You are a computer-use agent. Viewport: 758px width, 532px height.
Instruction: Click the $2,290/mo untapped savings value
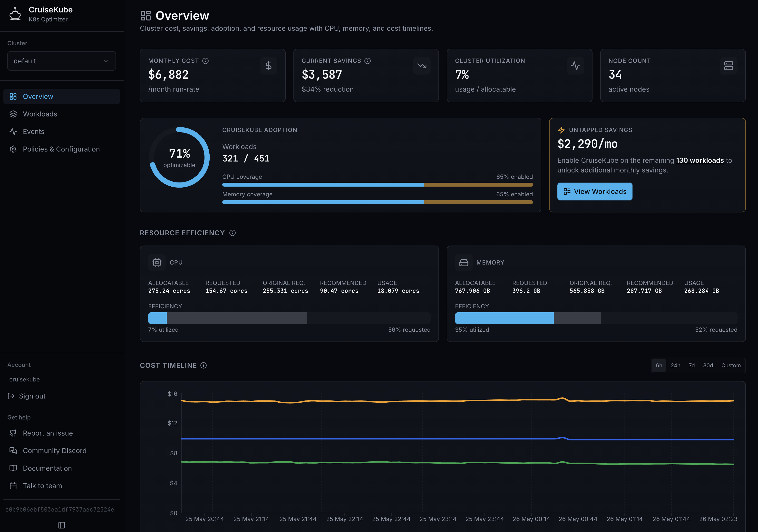coord(588,144)
